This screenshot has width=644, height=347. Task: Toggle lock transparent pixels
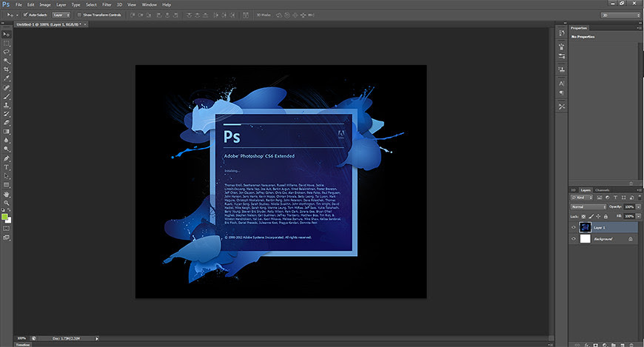(x=583, y=217)
